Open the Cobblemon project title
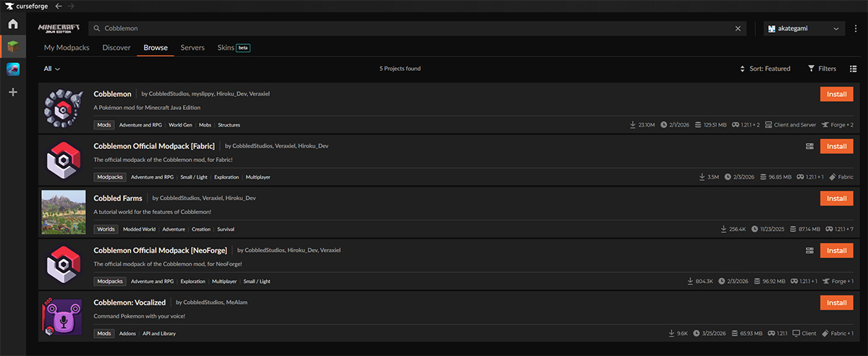The width and height of the screenshot is (868, 356). click(x=113, y=94)
